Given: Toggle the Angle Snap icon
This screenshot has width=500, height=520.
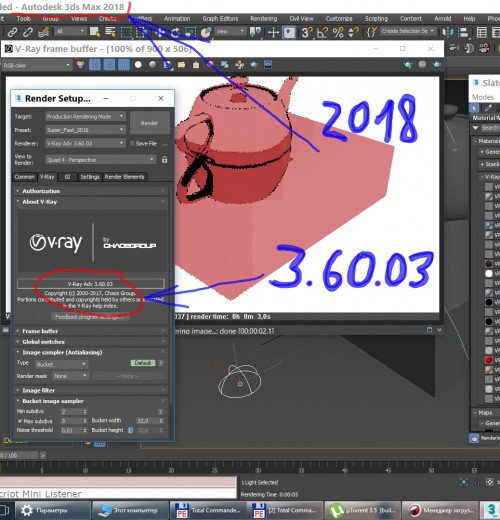Looking at the screenshot, I should click(x=322, y=32).
